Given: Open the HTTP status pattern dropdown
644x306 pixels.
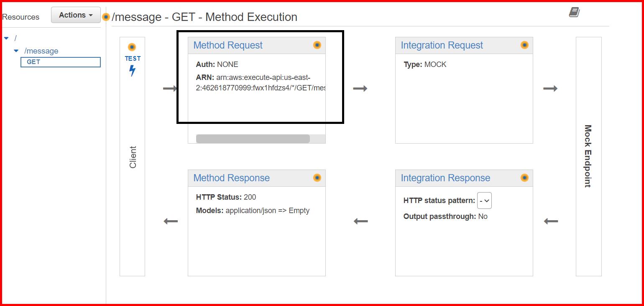Looking at the screenshot, I should pyautogui.click(x=484, y=201).
